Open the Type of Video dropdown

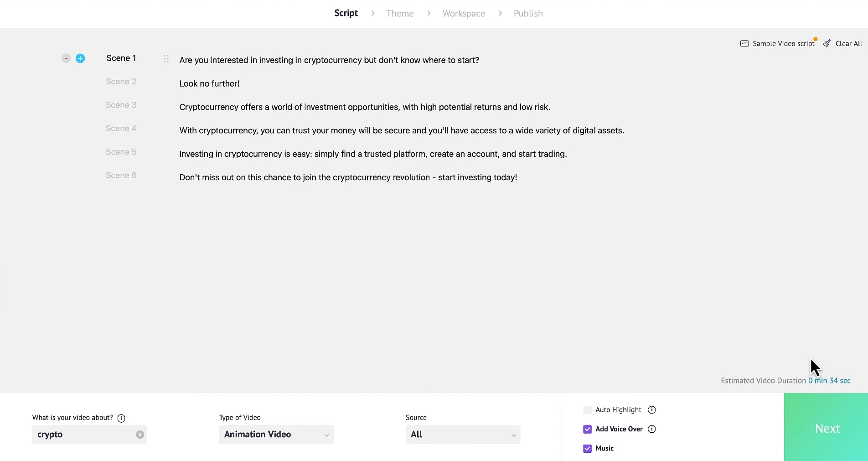276,435
